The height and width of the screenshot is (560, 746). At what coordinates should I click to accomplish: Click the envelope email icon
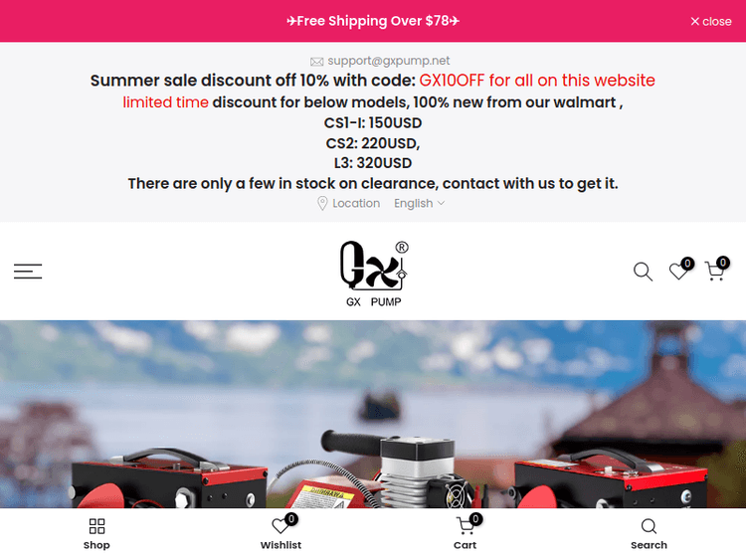pyautogui.click(x=316, y=62)
